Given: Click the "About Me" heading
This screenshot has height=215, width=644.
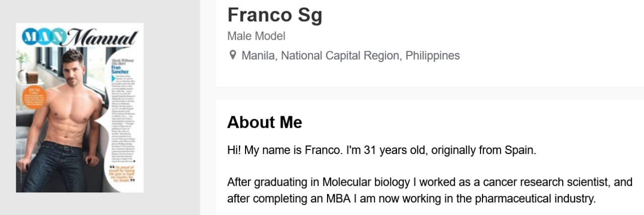Looking at the screenshot, I should 265,122.
